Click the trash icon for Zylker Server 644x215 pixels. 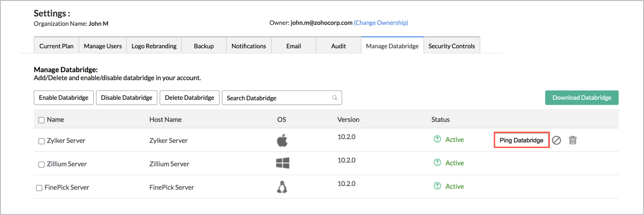click(572, 140)
